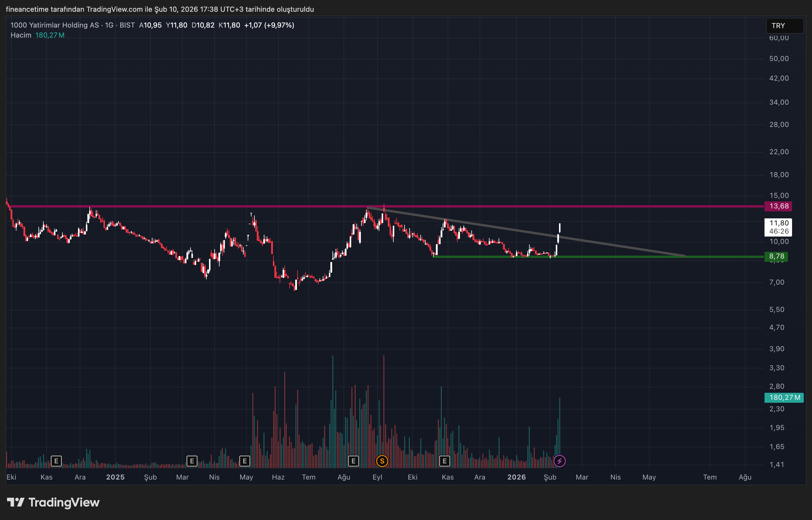Click the earnings E marker near Mar 2025

pos(192,461)
